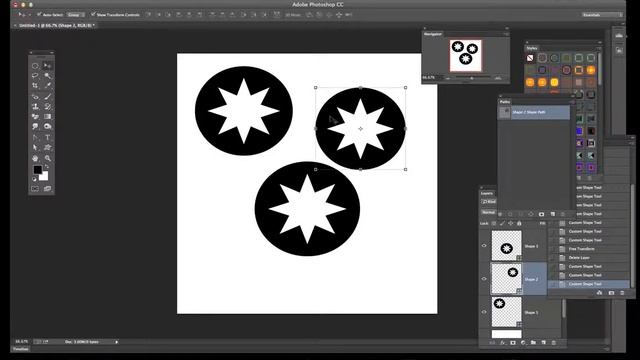Open layer filter Kind dropdown
640x360 pixels.
coord(489,202)
